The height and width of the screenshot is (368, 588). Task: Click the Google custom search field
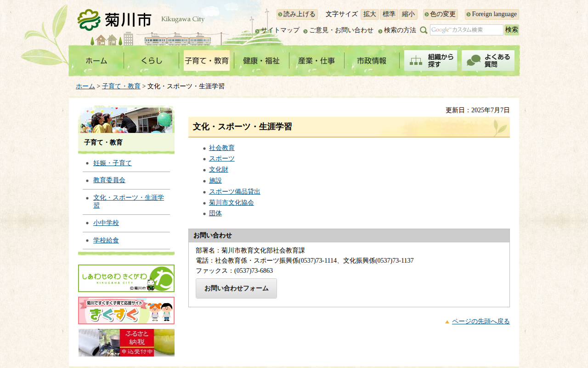click(x=466, y=30)
